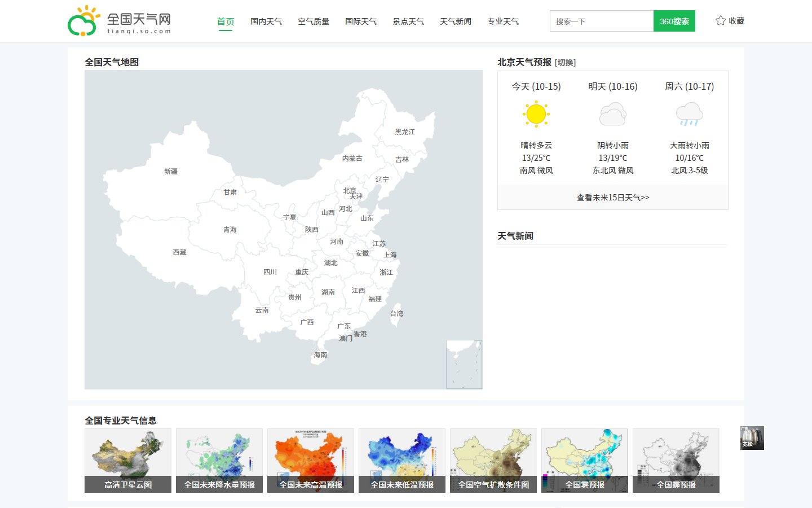Select 四川 on the weather map
The image size is (812, 508).
(x=270, y=272)
